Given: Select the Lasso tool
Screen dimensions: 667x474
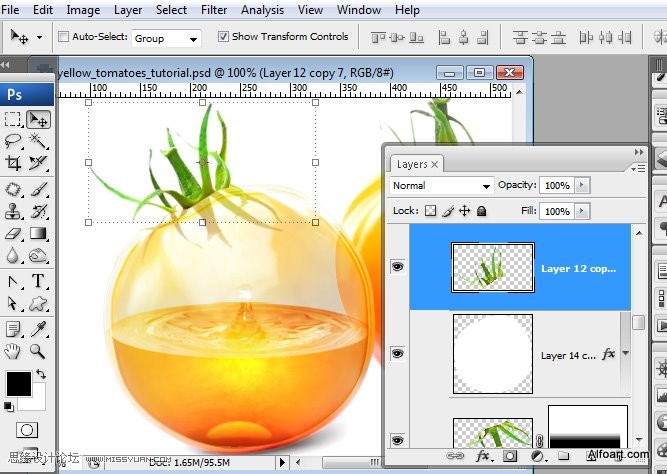Looking at the screenshot, I should [14, 141].
